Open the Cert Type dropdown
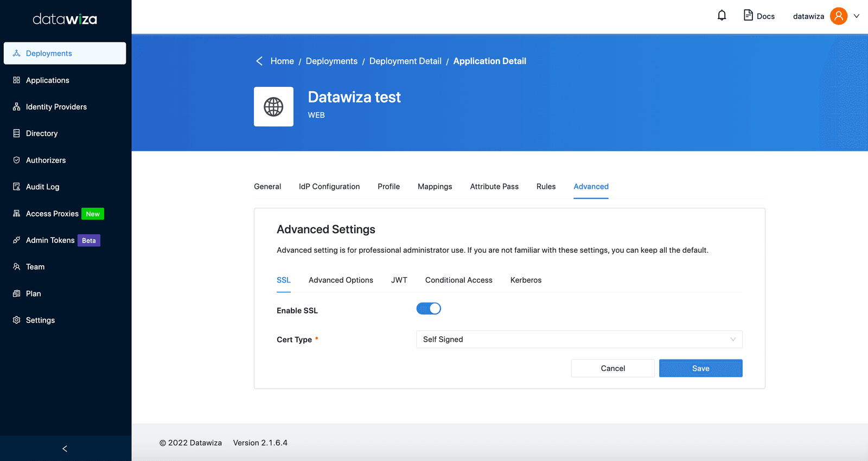The image size is (868, 461). click(579, 340)
